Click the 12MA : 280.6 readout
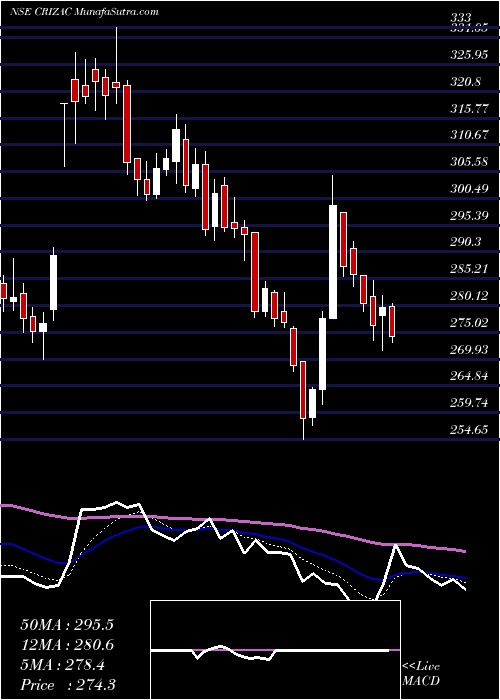Screen dimensions: 500x700 tap(67, 645)
